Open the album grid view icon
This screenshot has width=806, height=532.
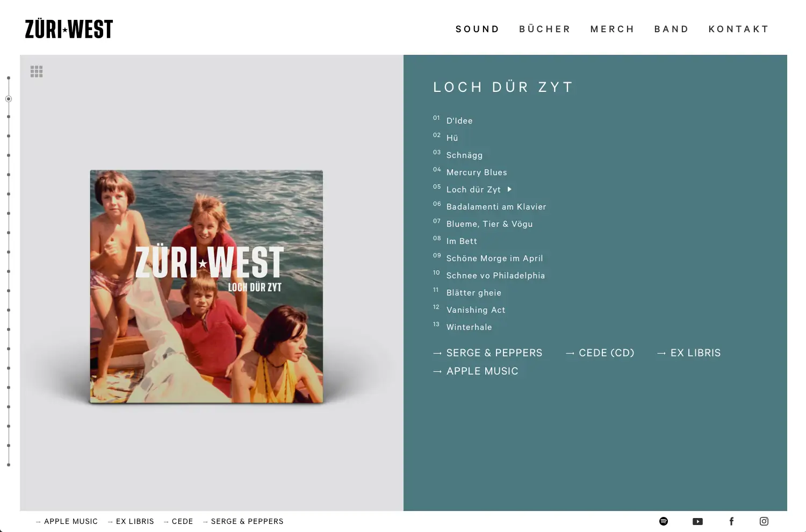37,71
